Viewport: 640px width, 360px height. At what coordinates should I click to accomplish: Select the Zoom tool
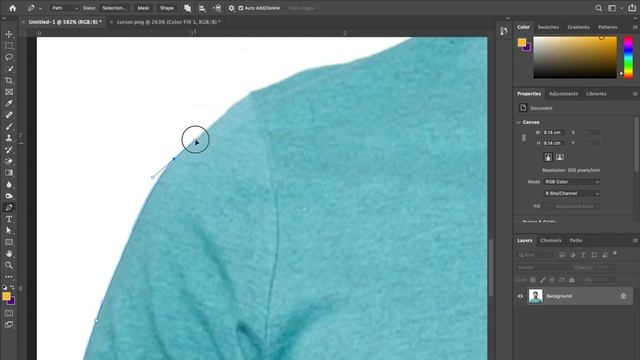click(9, 265)
